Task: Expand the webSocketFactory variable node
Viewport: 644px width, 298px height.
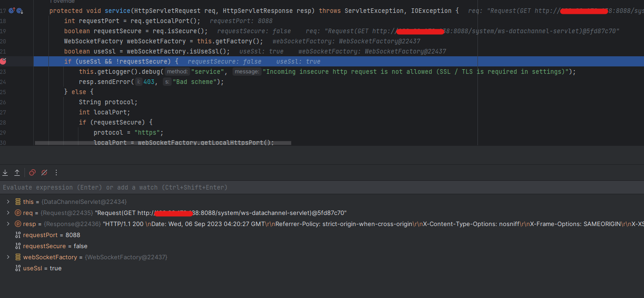Action: pos(8,257)
